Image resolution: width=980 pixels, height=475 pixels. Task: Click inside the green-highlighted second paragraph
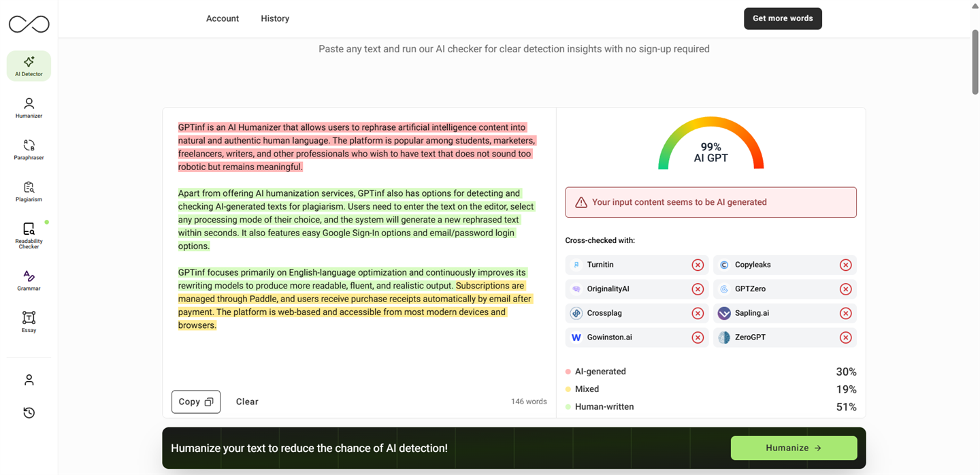tap(356, 219)
